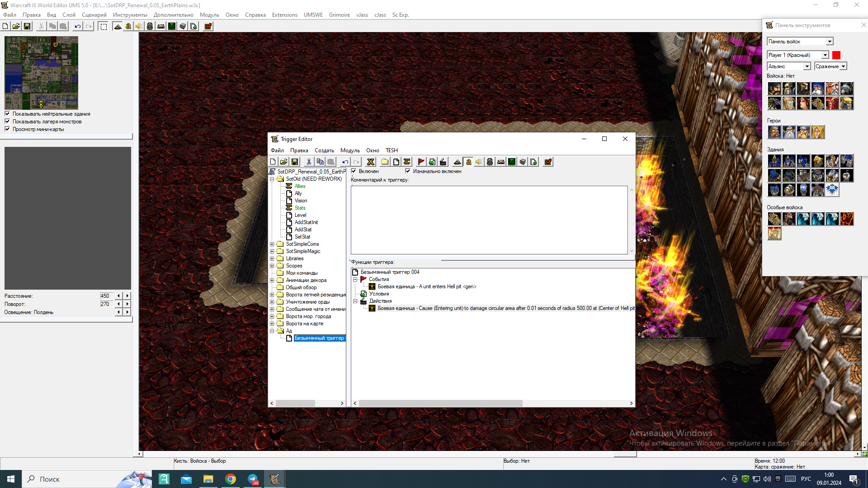Click New Action clapperboard icon

[443, 162]
